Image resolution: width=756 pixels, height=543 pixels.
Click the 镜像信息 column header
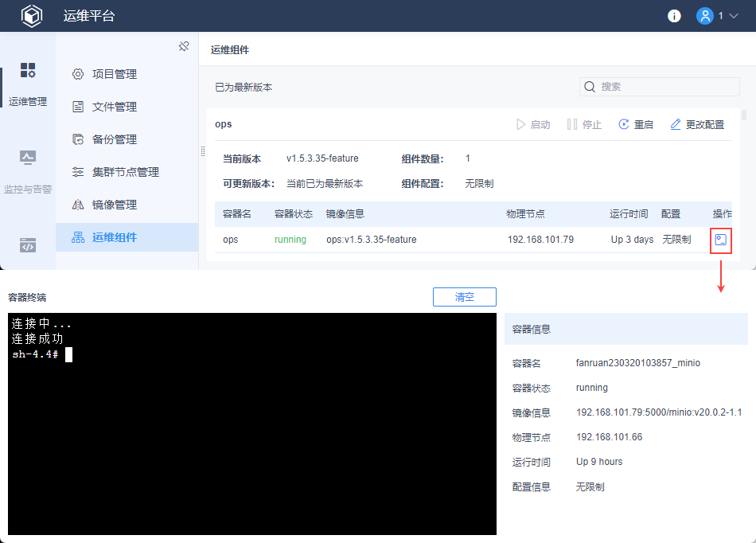click(x=345, y=214)
